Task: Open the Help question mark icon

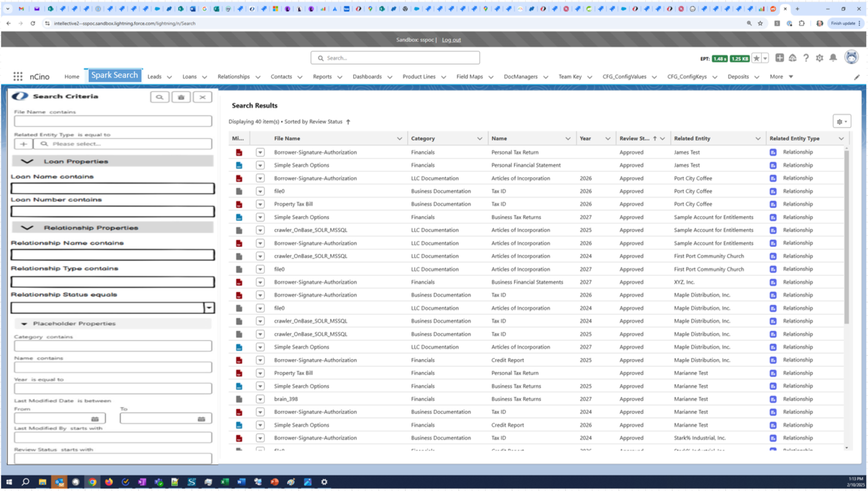Action: point(806,58)
